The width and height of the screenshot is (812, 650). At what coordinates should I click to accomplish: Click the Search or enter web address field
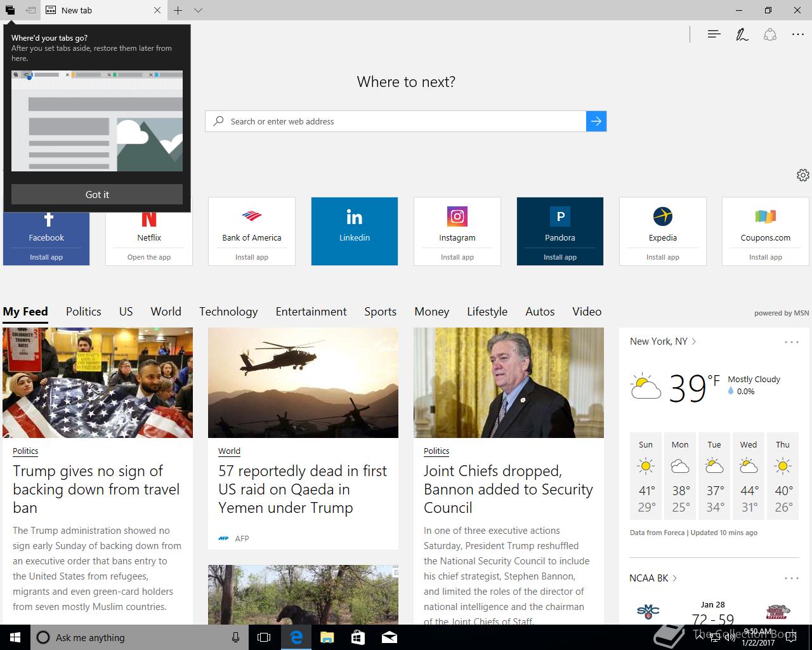(x=395, y=121)
